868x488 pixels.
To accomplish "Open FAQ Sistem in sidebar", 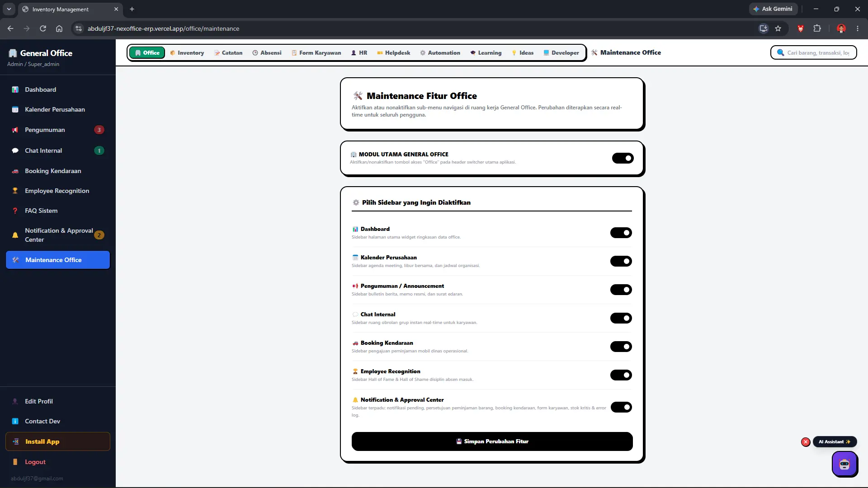I will coord(58,211).
